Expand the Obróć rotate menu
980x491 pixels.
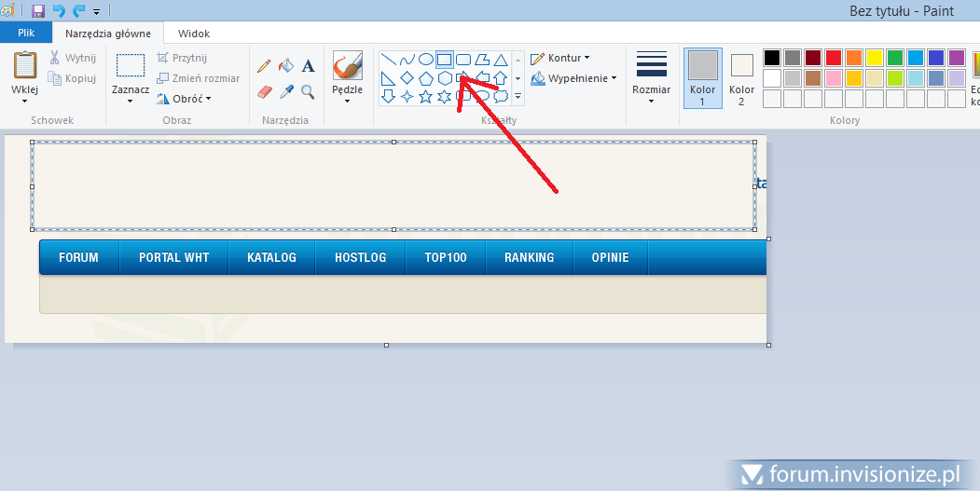(186, 99)
